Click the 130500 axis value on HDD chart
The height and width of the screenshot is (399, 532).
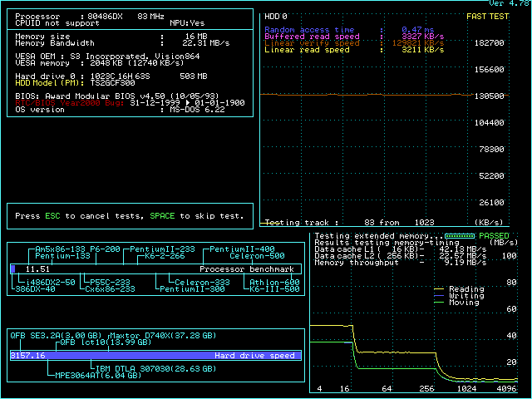coord(490,96)
